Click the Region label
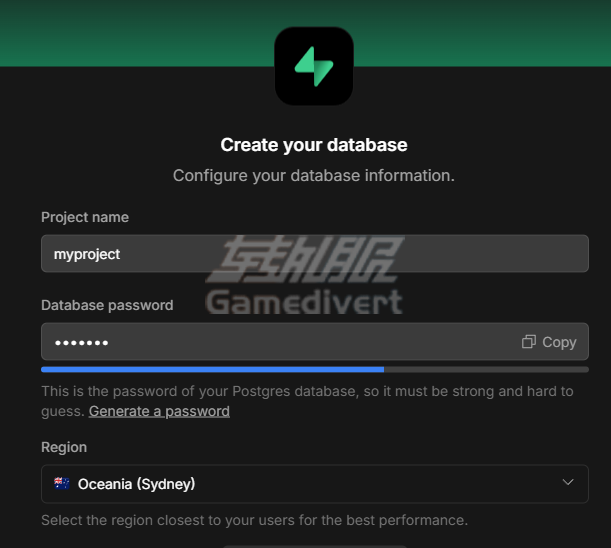Image resolution: width=611 pixels, height=548 pixels. point(64,447)
